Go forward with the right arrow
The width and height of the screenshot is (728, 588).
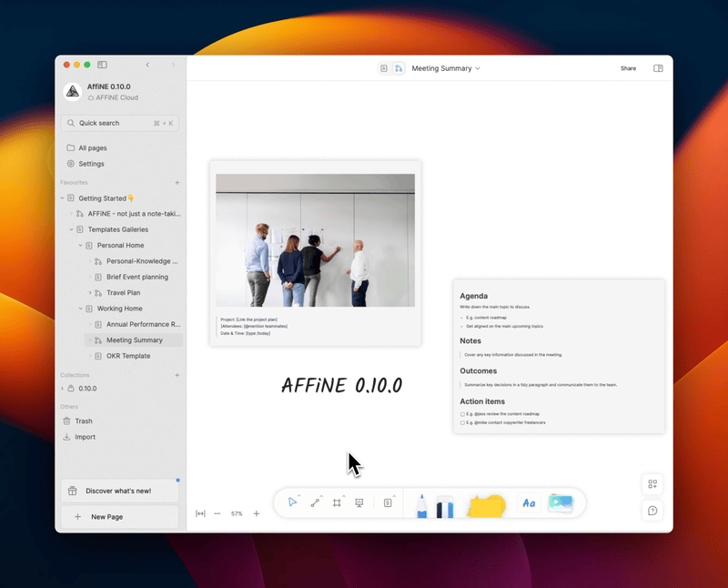pyautogui.click(x=173, y=65)
